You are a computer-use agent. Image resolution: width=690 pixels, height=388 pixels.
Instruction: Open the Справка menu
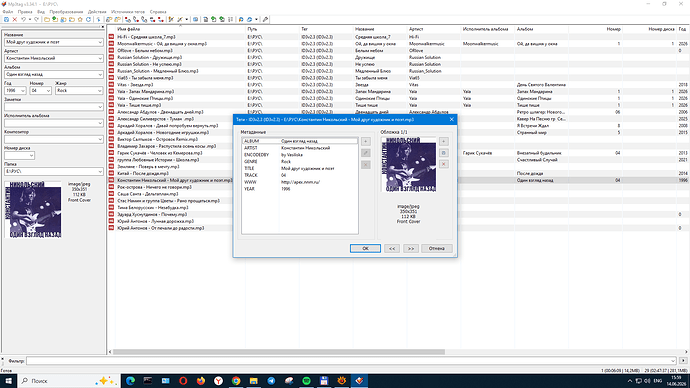click(158, 12)
